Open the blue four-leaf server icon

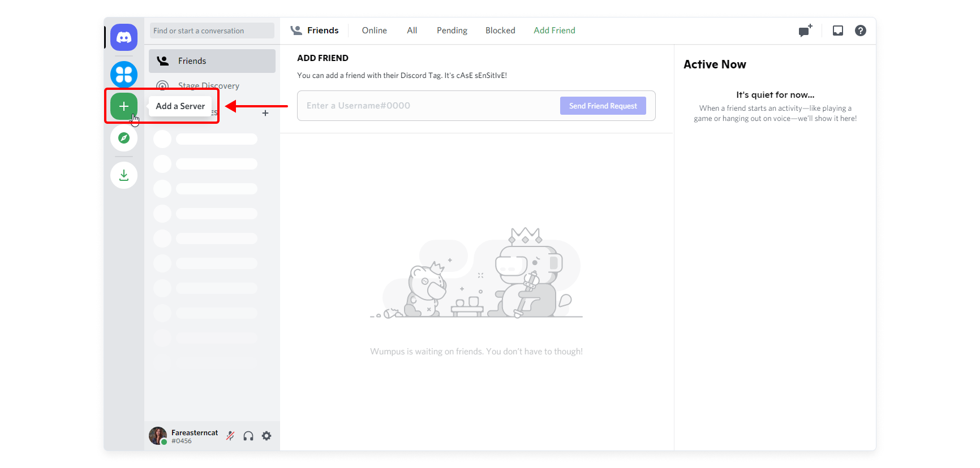tap(124, 75)
